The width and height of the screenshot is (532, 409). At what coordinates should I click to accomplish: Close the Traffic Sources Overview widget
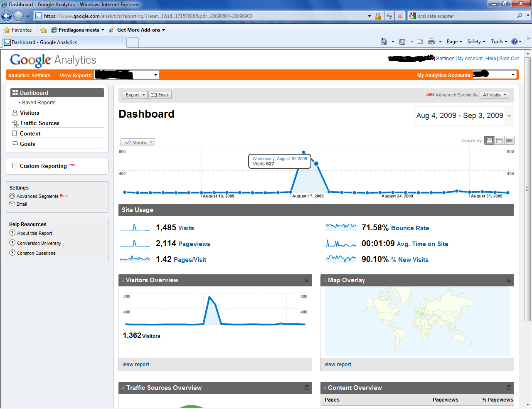pyautogui.click(x=307, y=387)
